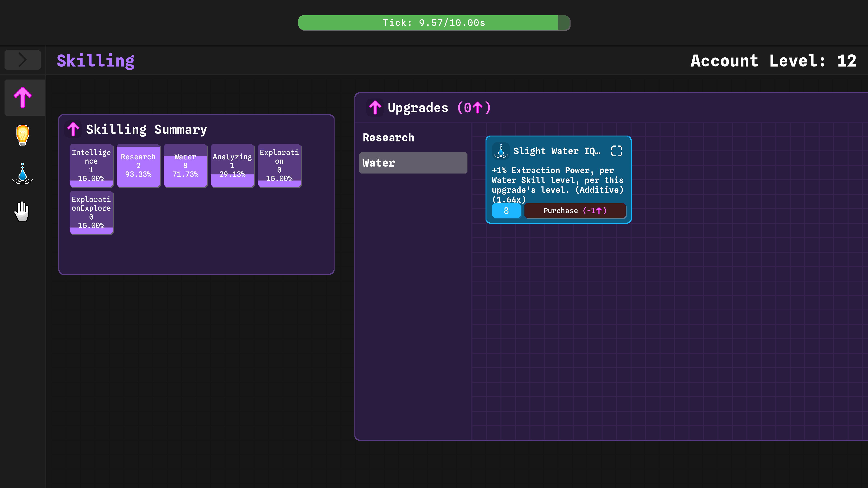868x488 pixels.
Task: Open the water drop sidebar icon
Action: point(23,174)
